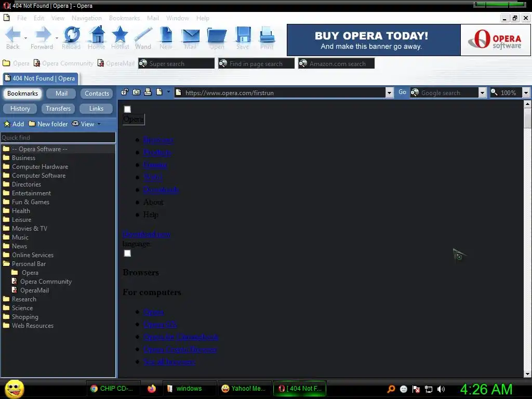Click zoom magnifier icon next to 100%
The image size is (532, 399).
point(495,92)
